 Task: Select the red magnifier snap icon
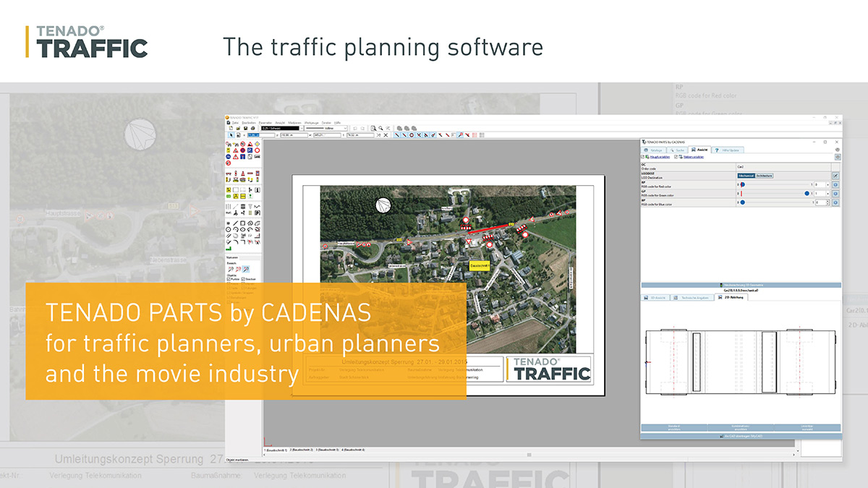460,135
